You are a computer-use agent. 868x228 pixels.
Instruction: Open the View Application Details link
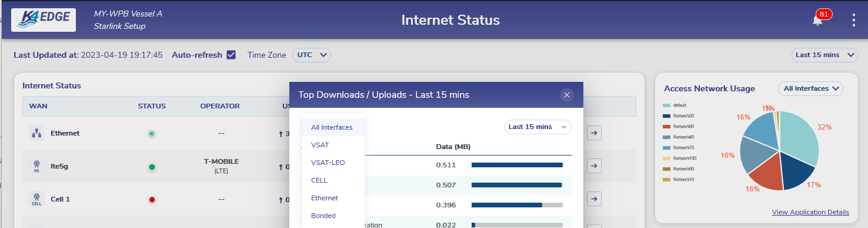point(810,212)
